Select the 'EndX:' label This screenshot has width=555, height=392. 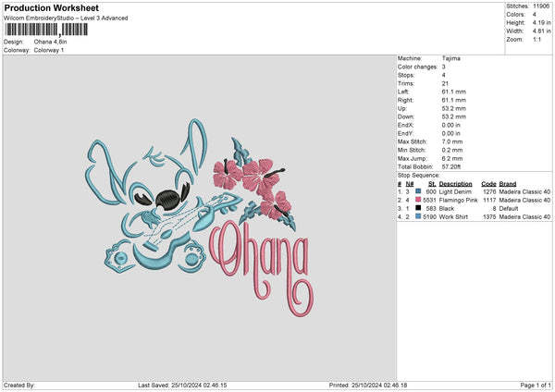(406, 125)
